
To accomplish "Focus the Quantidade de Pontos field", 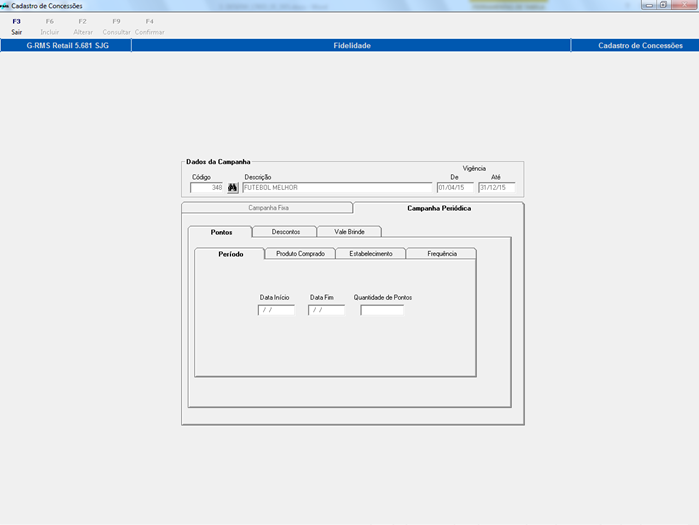I will (382, 310).
